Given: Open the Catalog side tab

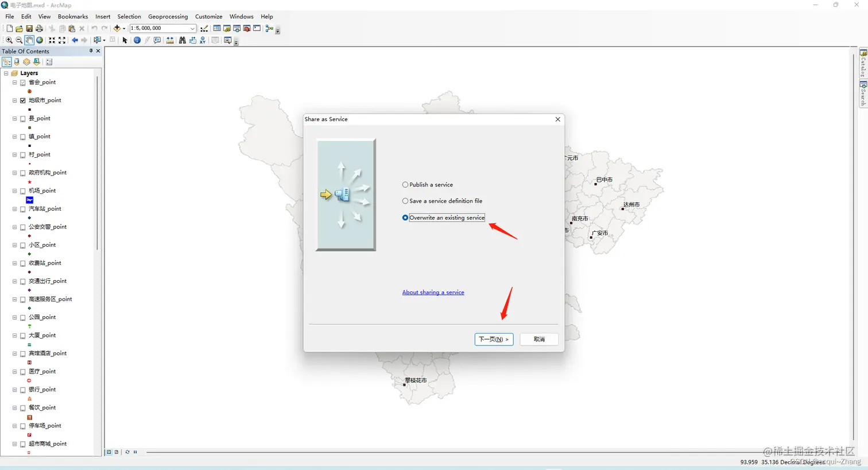Looking at the screenshot, I should pos(863,63).
